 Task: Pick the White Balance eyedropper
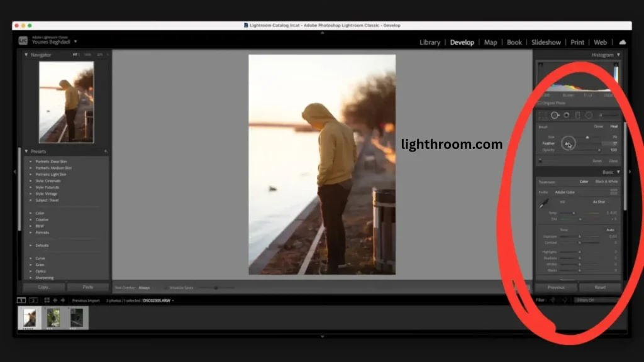click(545, 202)
